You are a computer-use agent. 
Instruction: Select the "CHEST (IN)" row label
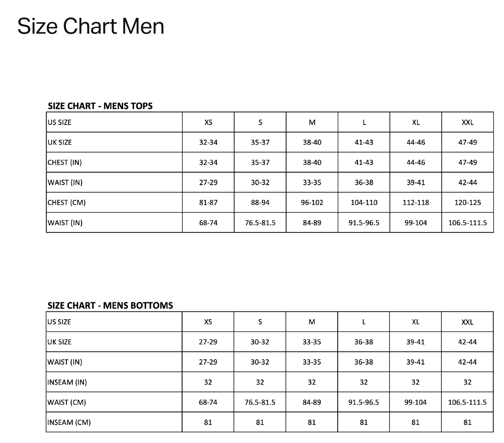coord(65,163)
